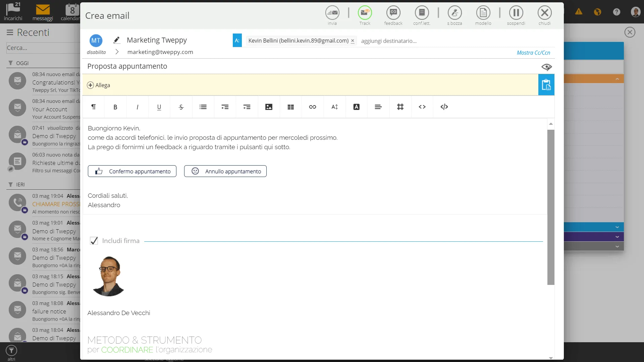Insert a bulleted list
The width and height of the screenshot is (644, 362).
pos(203,107)
